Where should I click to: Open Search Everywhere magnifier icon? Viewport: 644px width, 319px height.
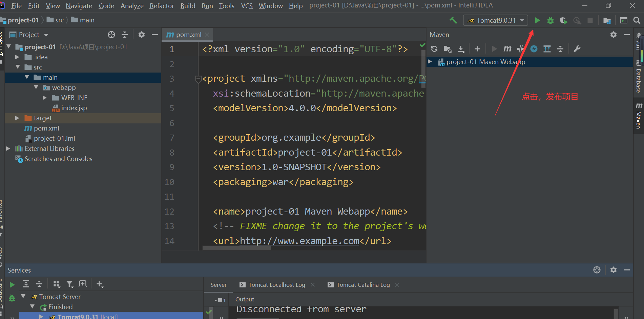(637, 20)
